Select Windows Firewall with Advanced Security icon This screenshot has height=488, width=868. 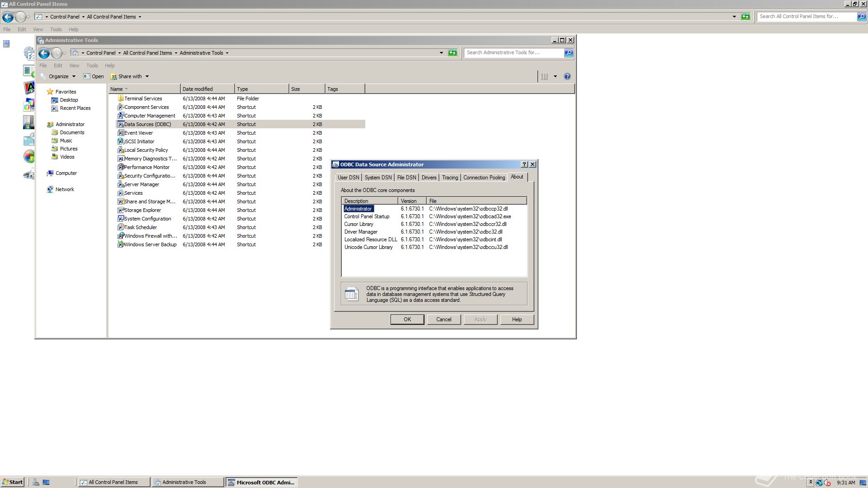pos(121,236)
